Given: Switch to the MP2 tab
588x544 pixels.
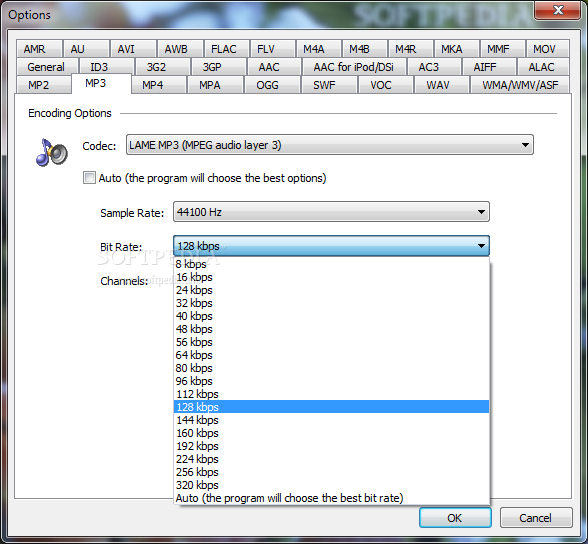Looking at the screenshot, I should (44, 85).
